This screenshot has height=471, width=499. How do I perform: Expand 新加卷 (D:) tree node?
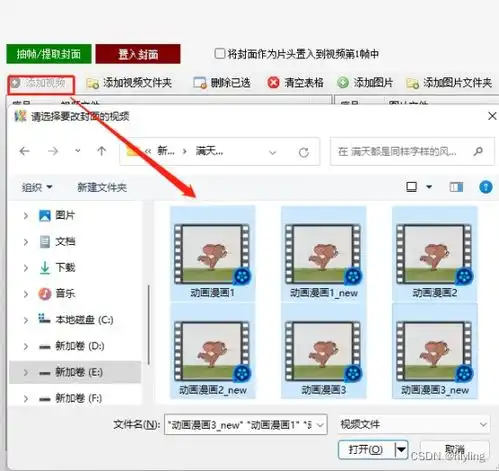click(26, 347)
